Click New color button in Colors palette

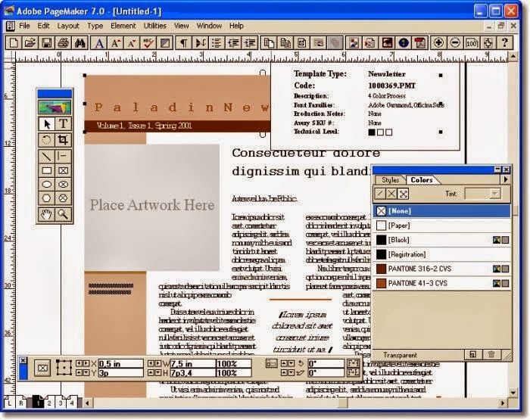pyautogui.click(x=472, y=354)
